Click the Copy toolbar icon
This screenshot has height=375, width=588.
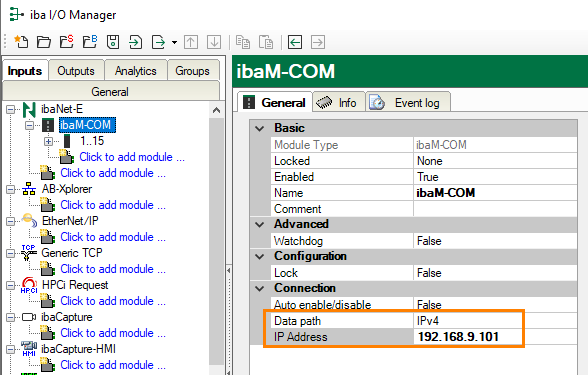point(243,42)
